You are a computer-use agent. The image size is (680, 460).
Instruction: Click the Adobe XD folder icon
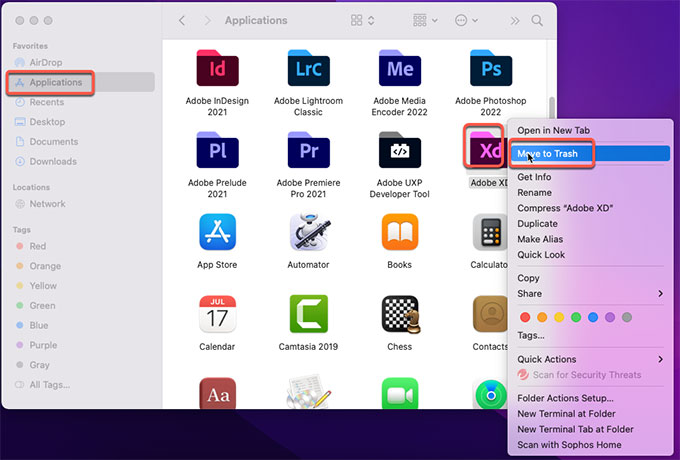487,148
